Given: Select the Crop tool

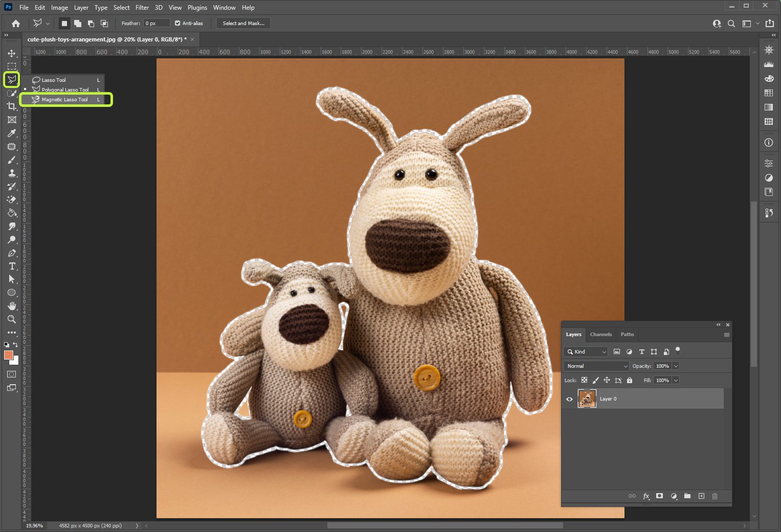Looking at the screenshot, I should pyautogui.click(x=12, y=106).
